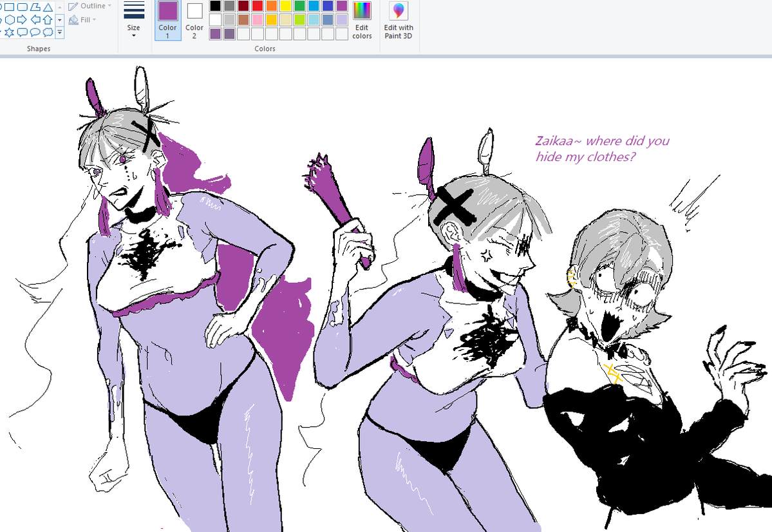Viewport: 772px width, 532px height.
Task: Pick the gold color swatch
Action: [x=271, y=20]
